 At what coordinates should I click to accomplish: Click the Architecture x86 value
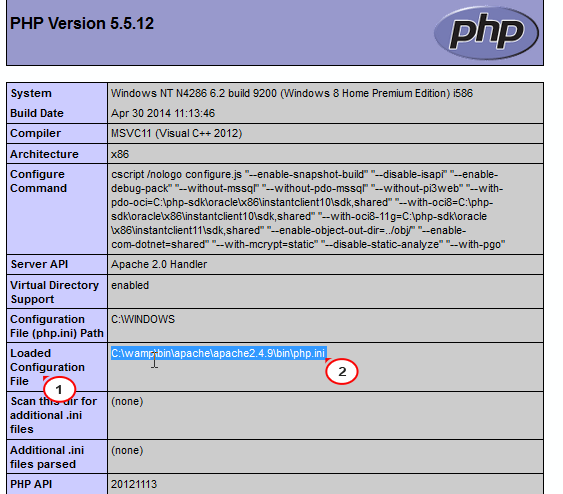120,154
